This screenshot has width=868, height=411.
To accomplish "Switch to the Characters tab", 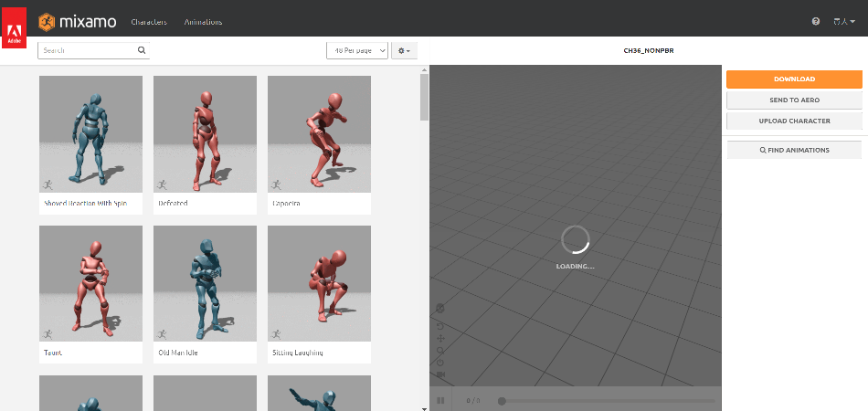I will [149, 22].
